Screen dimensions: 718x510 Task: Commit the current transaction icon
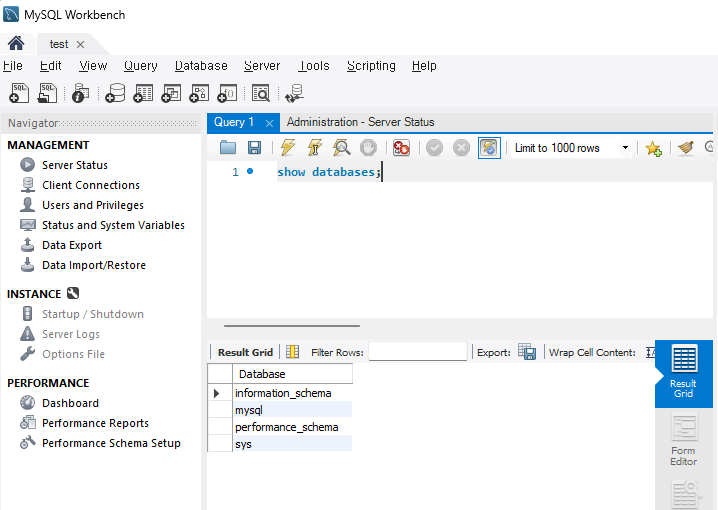click(434, 147)
